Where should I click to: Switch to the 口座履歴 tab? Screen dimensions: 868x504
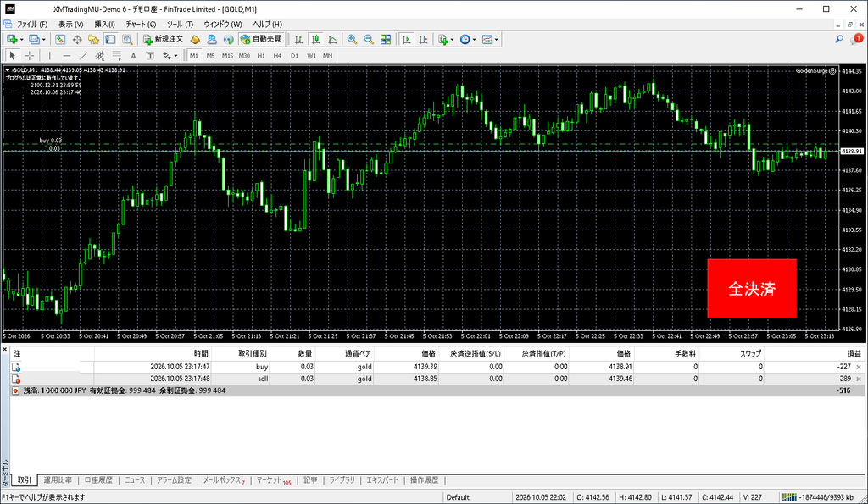pyautogui.click(x=98, y=480)
